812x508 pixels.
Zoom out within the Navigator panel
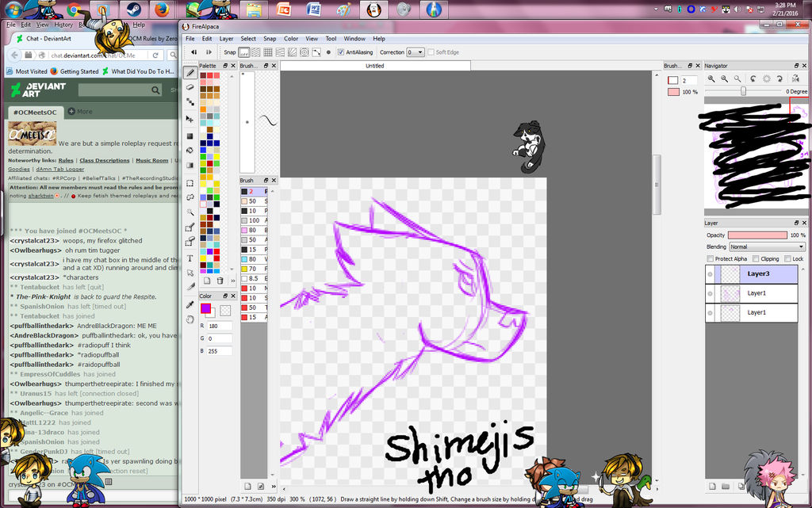[x=725, y=78]
